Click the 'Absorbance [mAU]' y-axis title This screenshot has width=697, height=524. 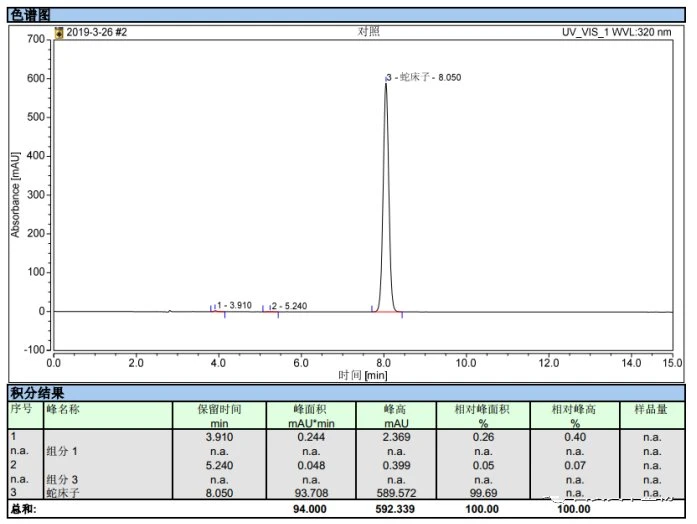15,195
